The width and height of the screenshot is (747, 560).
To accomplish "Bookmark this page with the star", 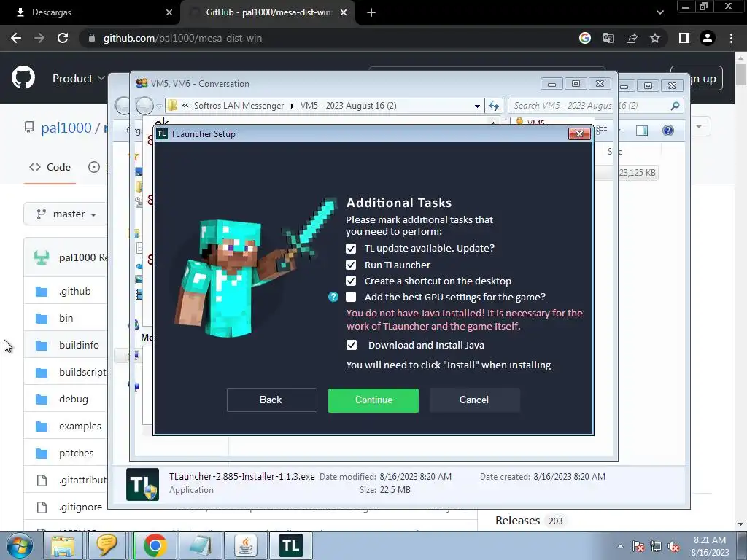I will pyautogui.click(x=655, y=38).
